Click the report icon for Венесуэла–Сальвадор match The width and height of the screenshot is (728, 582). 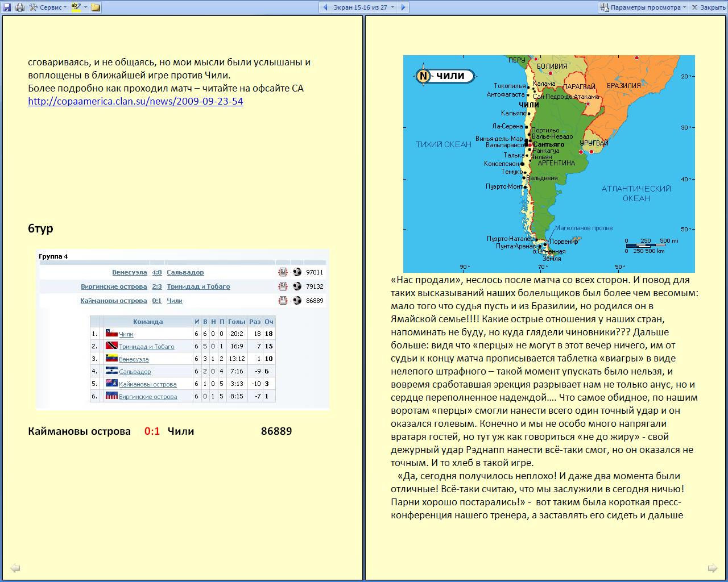[x=283, y=272]
